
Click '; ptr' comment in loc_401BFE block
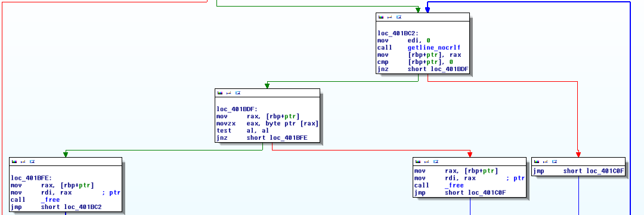coord(112,192)
